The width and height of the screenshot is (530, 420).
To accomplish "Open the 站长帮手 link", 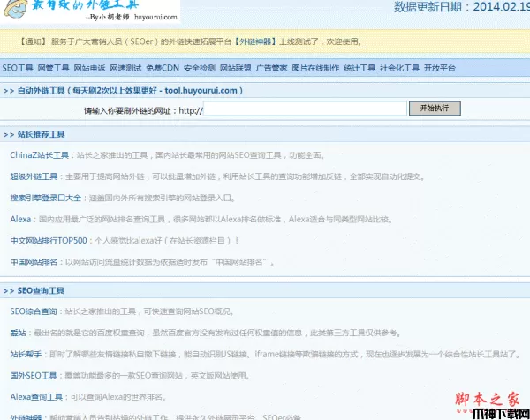I will click(25, 354).
